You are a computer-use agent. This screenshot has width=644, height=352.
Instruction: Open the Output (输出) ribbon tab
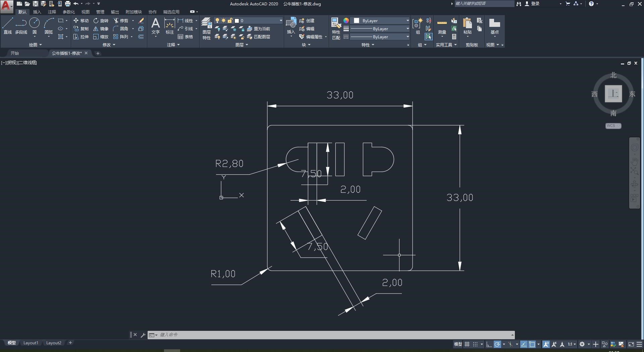coord(115,12)
